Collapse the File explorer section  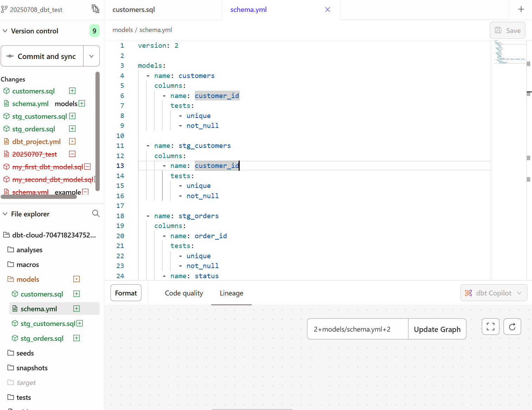pos(5,214)
